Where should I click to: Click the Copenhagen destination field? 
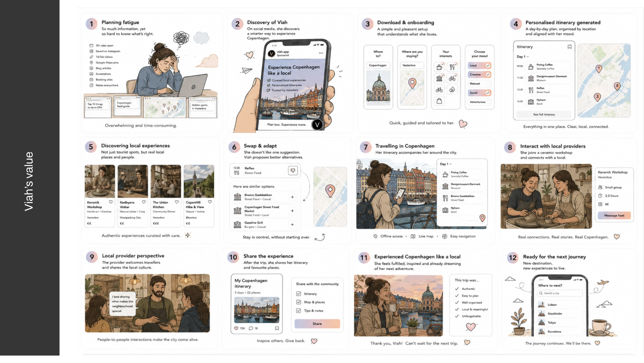tap(378, 65)
